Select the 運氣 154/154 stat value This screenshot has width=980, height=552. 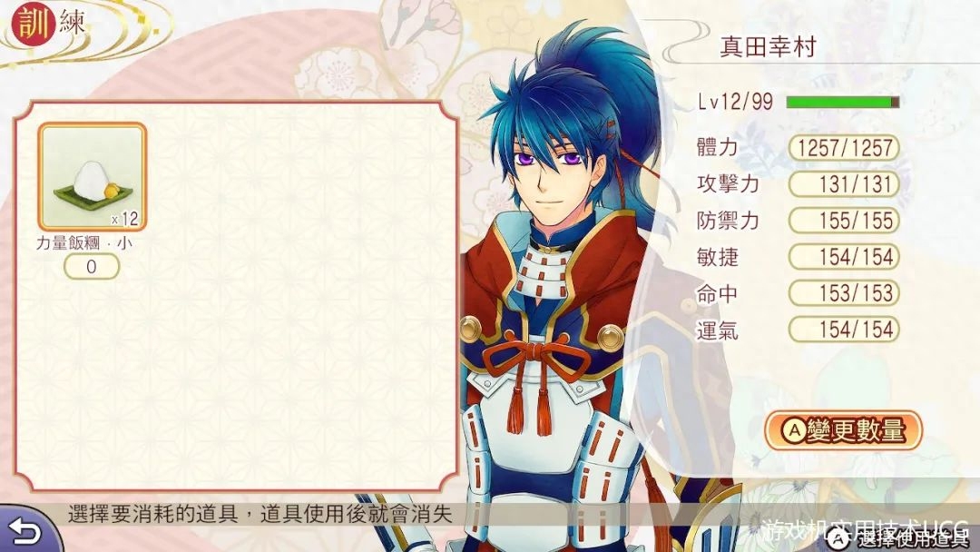(844, 330)
